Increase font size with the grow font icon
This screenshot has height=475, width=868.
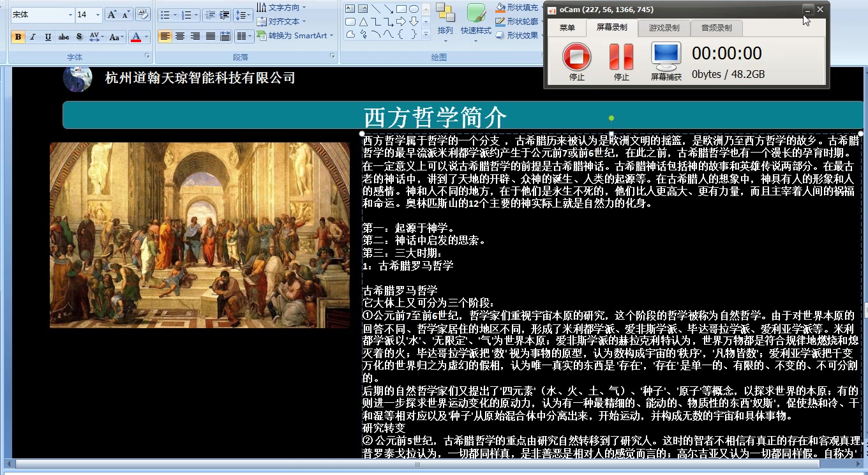coord(111,15)
